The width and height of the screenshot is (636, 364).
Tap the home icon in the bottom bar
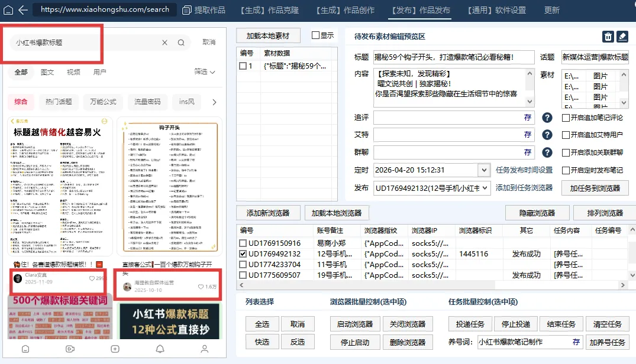(25, 350)
